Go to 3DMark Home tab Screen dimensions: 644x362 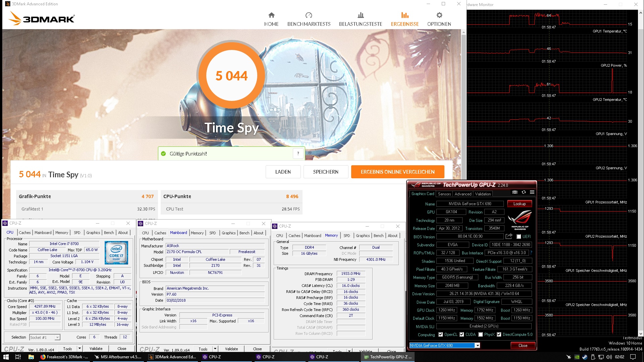click(271, 19)
